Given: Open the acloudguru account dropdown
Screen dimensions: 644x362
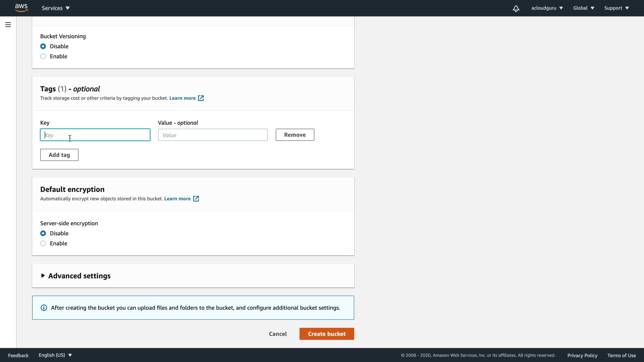Looking at the screenshot, I should (547, 8).
